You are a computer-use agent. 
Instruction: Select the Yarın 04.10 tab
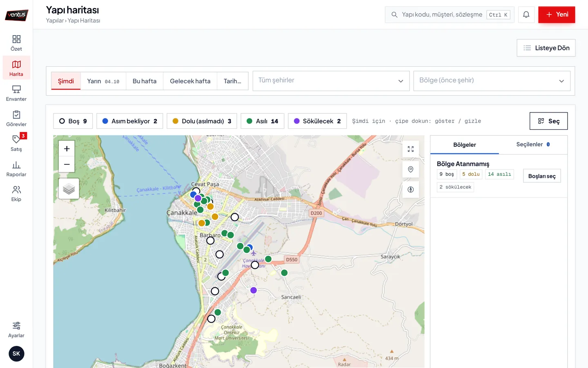point(103,81)
